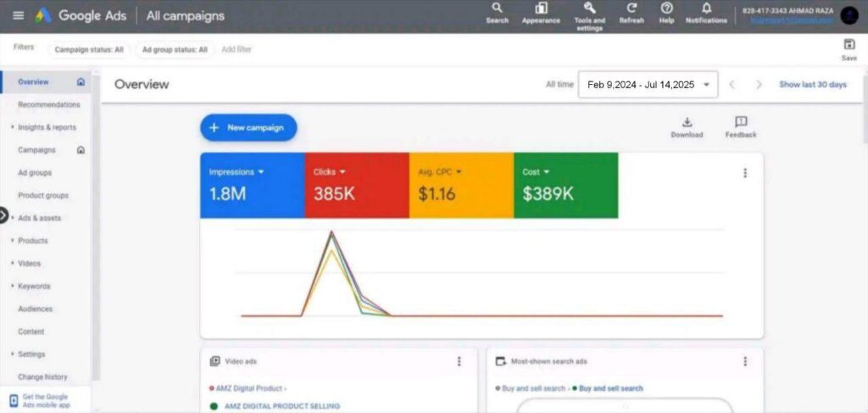Viewport: 868px width, 413px height.
Task: Click the New campaign button
Action: pos(248,127)
